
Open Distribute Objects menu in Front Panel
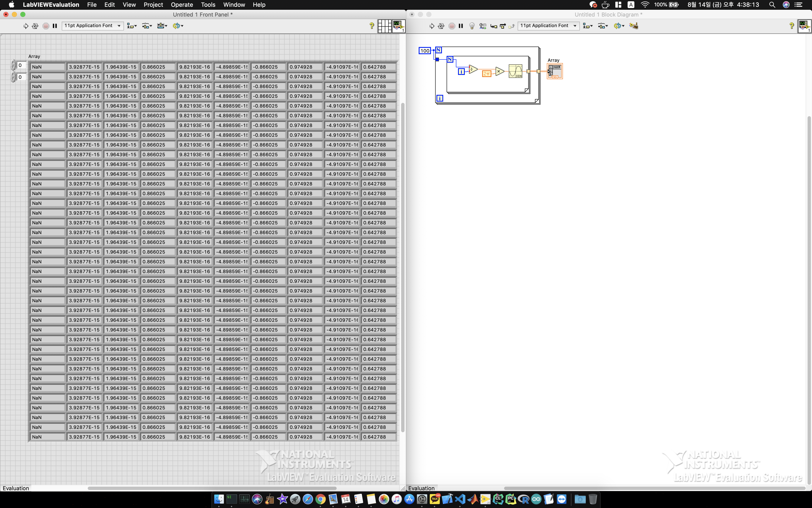[147, 26]
